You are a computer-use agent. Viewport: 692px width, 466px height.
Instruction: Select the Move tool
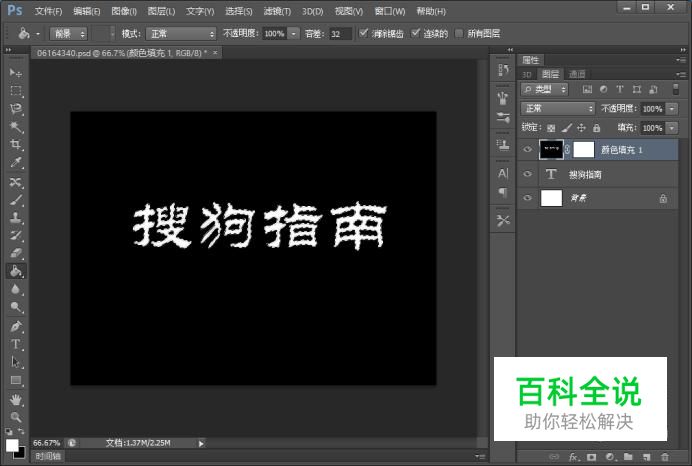coord(16,73)
